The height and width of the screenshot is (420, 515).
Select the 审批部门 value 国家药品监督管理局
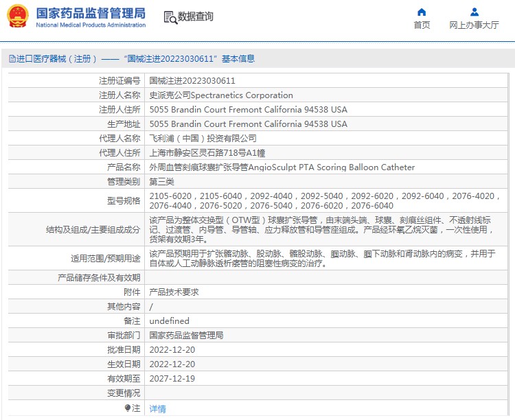tap(186, 336)
